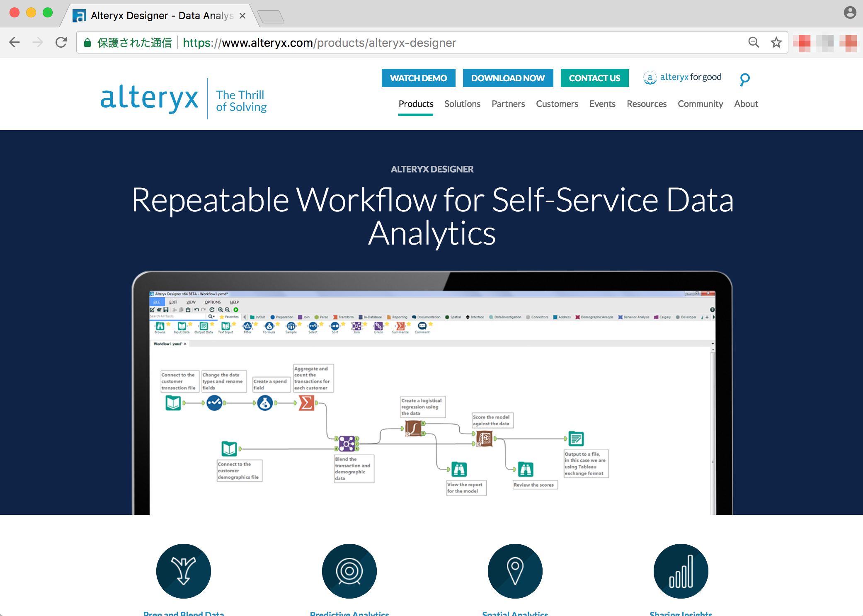Open the Products navigation menu

(x=416, y=104)
